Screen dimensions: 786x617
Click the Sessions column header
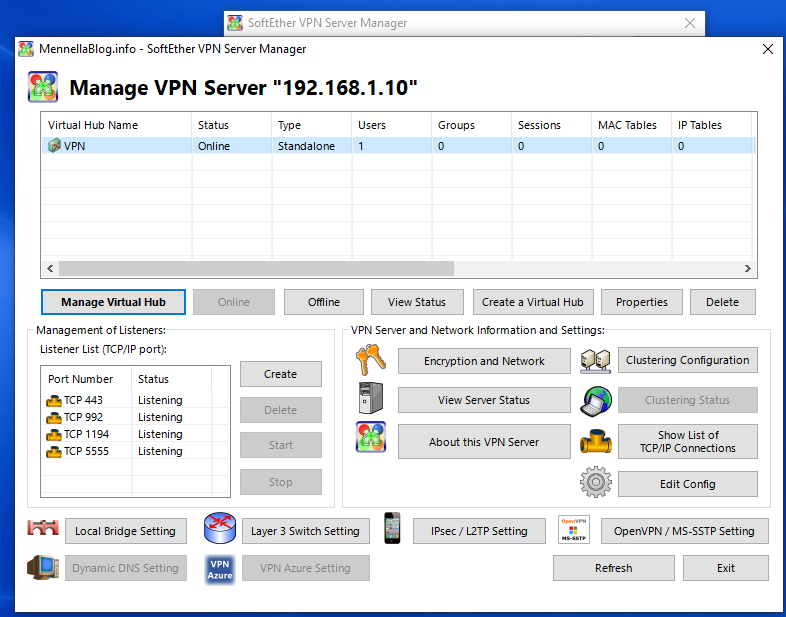coord(551,125)
